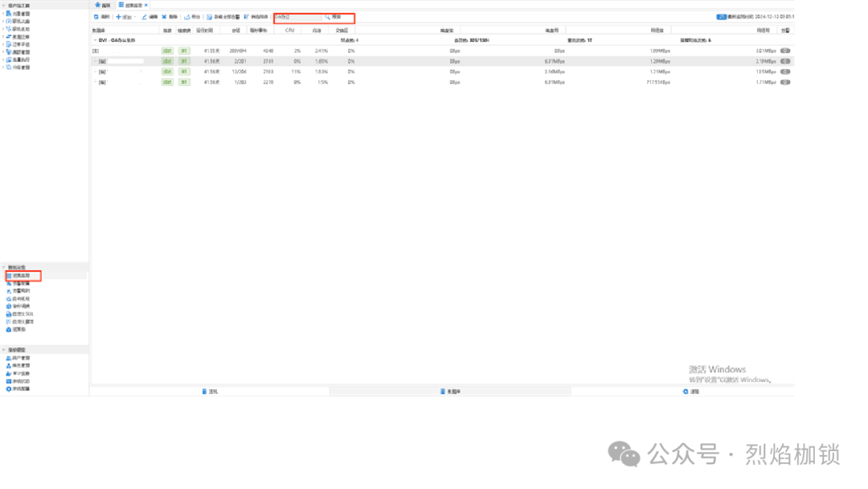Screen dimensions: 868x489
Task: Click the 1/203 sessions cell
Action: click(x=240, y=83)
